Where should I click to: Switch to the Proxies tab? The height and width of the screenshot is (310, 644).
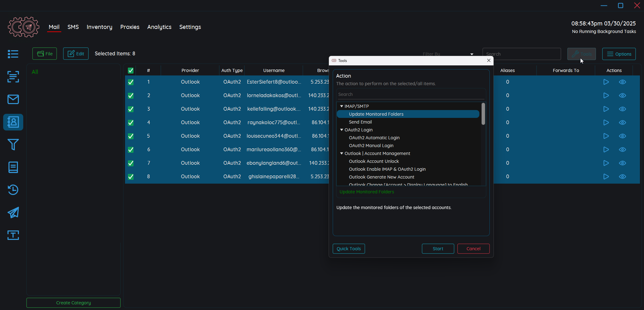[130, 27]
